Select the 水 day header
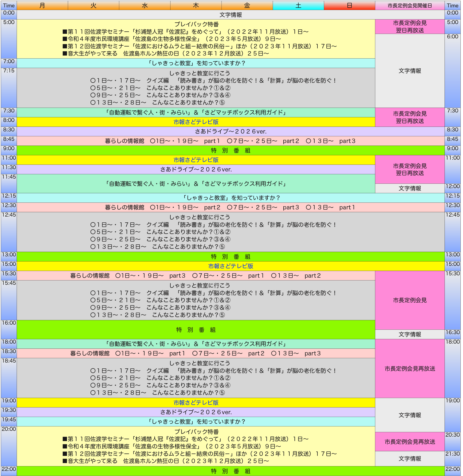Image resolution: width=463 pixels, height=476 pixels. coord(145,5)
